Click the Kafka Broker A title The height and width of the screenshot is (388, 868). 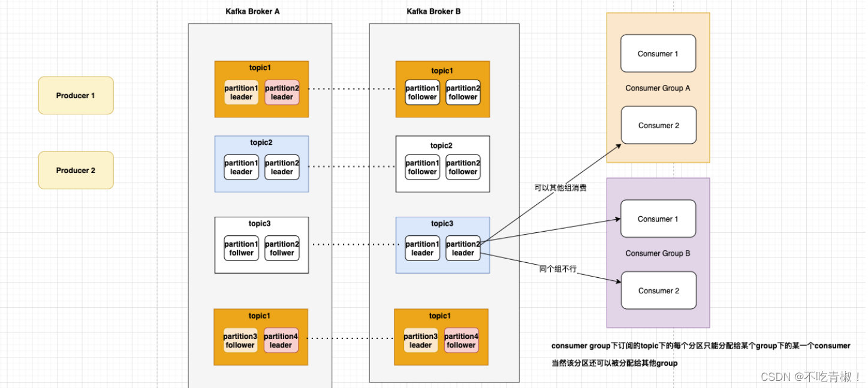click(252, 11)
